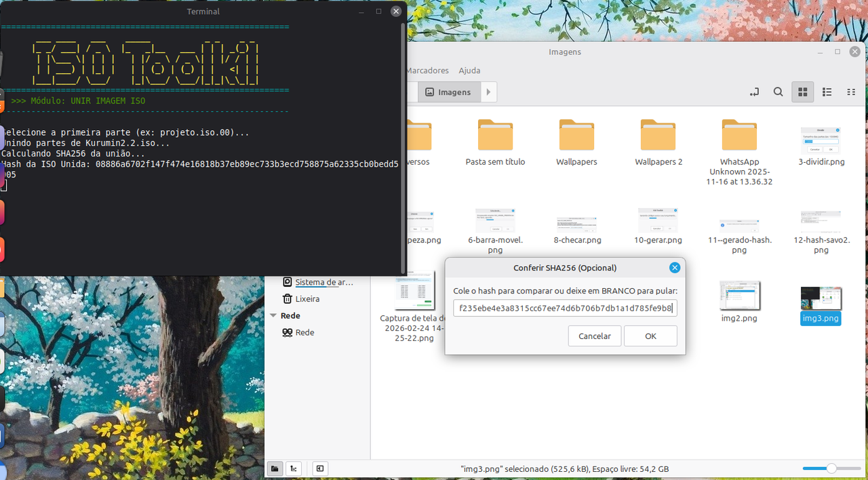This screenshot has height=480, width=868.
Task: Focus the SHA256 hash input field
Action: point(565,308)
